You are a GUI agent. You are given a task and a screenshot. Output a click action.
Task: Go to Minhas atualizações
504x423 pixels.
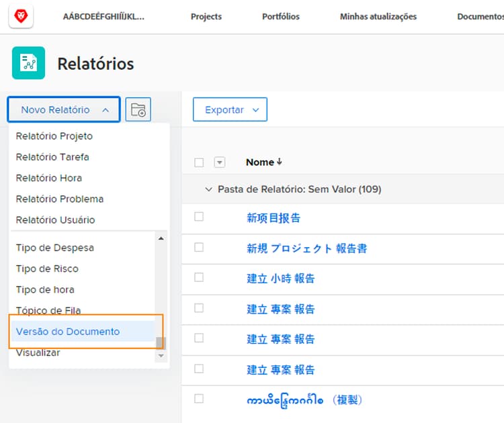(x=378, y=16)
